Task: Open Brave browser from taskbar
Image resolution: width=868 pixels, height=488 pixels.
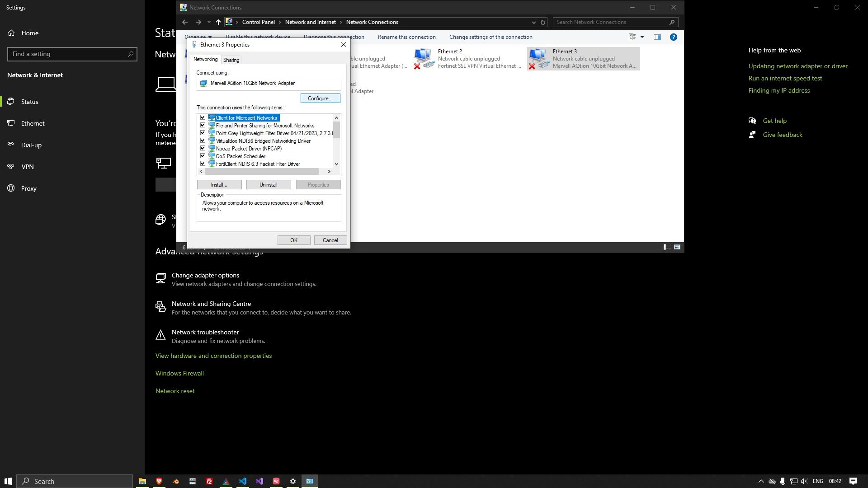Action: (159, 481)
